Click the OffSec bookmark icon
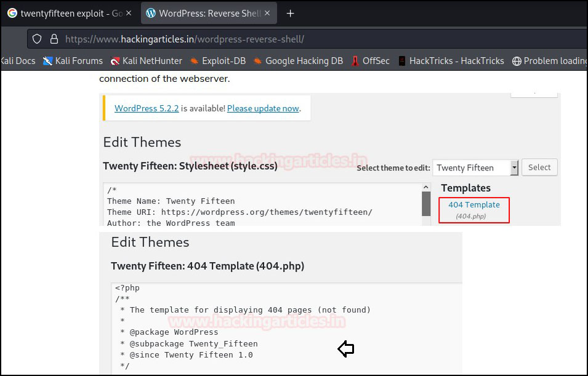Screen dimensions: 588x376 (355, 61)
